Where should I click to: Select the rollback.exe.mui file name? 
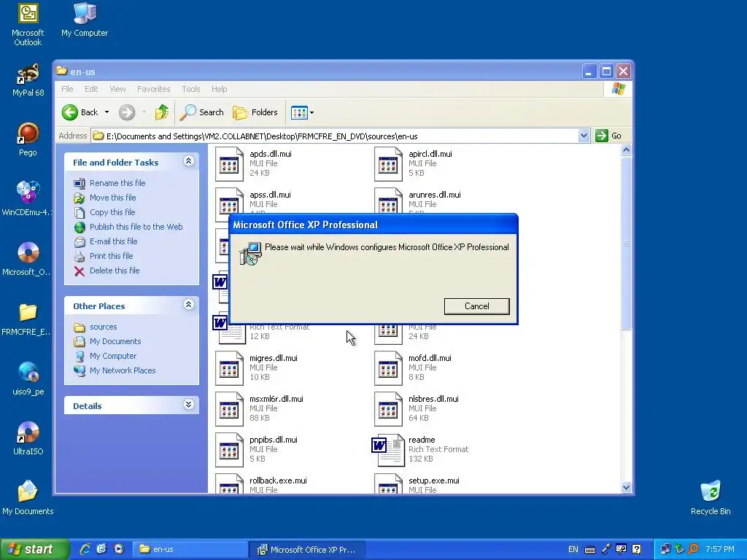pyautogui.click(x=278, y=481)
